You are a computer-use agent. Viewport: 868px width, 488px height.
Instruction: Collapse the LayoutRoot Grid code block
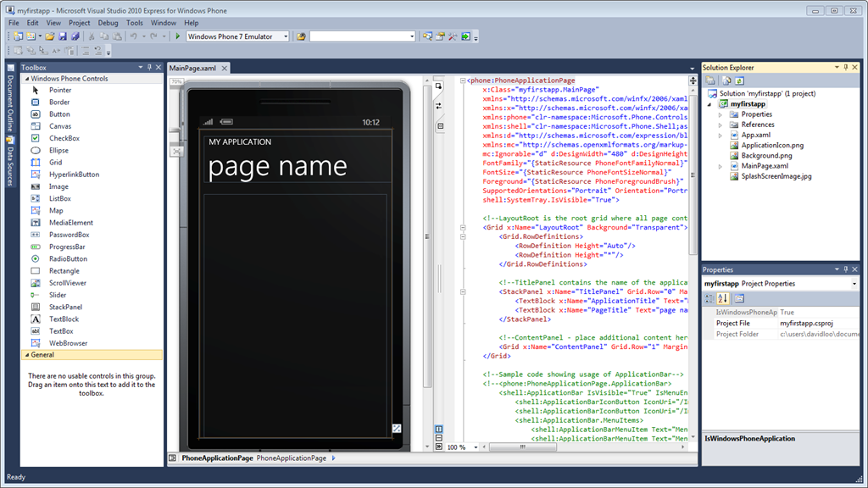point(463,227)
